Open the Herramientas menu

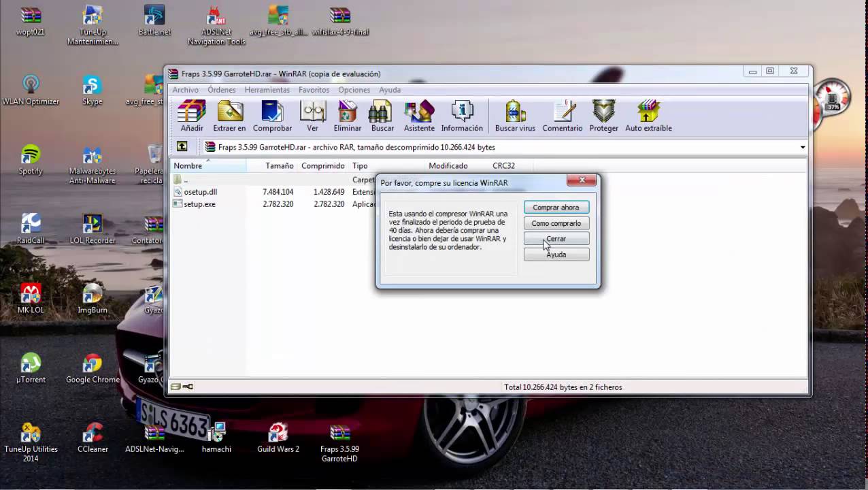pyautogui.click(x=267, y=90)
